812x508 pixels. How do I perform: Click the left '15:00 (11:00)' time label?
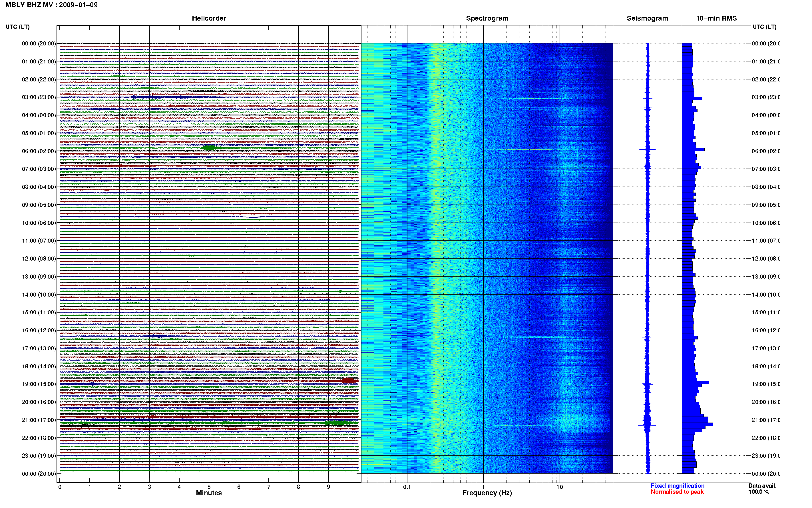(x=39, y=313)
